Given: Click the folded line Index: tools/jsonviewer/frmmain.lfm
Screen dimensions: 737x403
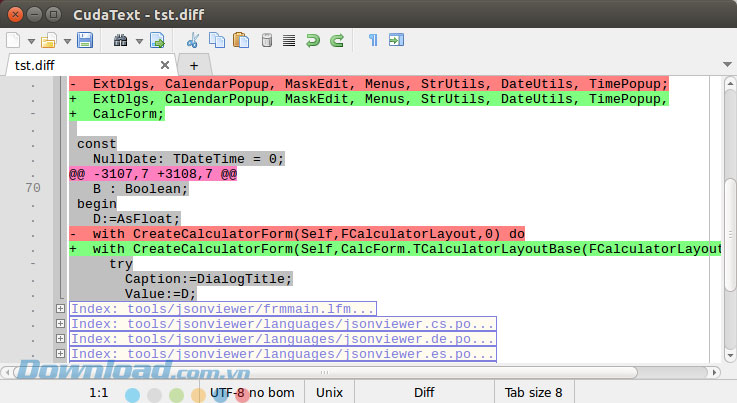Looking at the screenshot, I should coord(223,309).
